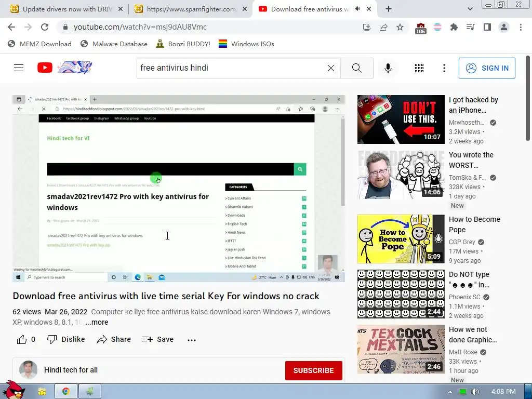Open 'You wrote the WORST' video thumbnail

point(401,175)
